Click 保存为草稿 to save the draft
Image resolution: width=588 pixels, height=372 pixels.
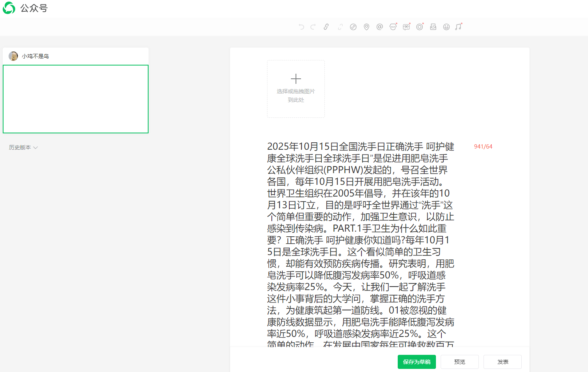click(417, 362)
